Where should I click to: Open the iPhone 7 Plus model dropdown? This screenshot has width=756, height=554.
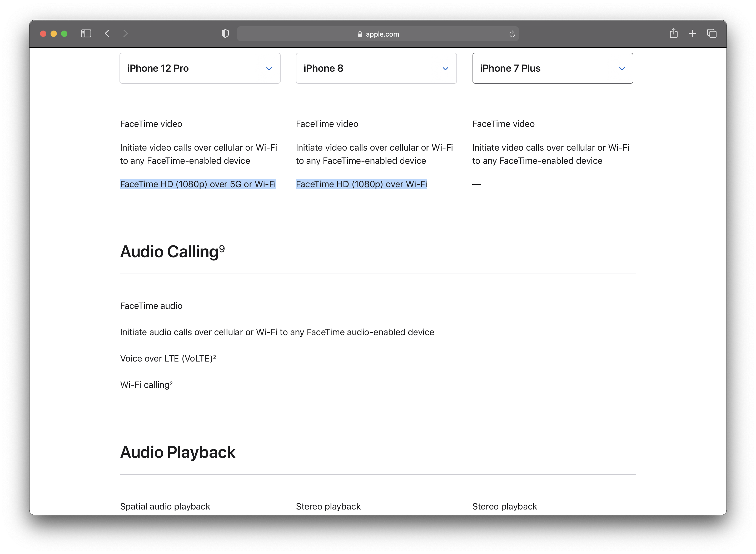[553, 68]
